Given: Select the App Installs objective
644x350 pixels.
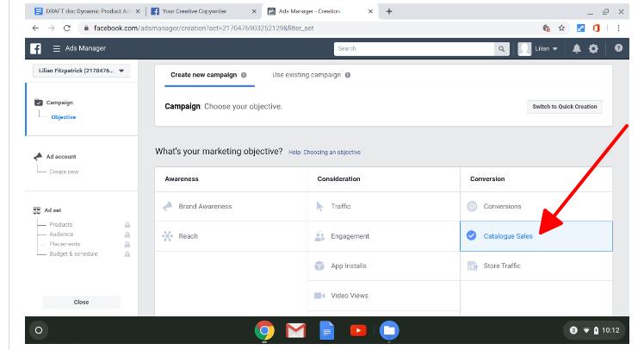Looking at the screenshot, I should [x=384, y=266].
